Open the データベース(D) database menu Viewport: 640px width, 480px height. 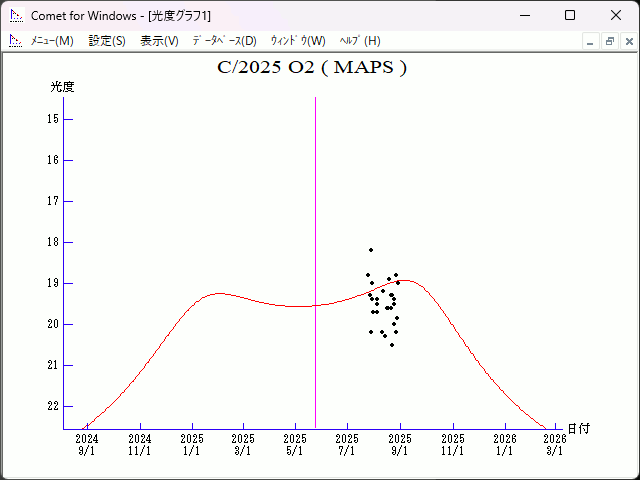coord(224,41)
